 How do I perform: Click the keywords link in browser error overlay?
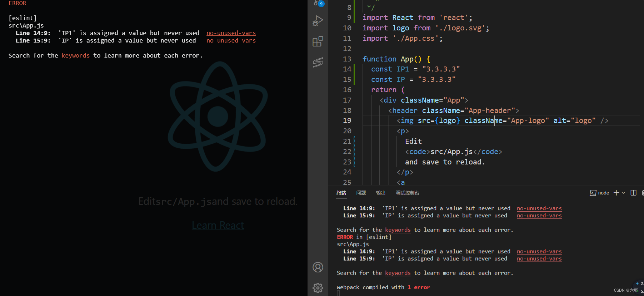[76, 55]
